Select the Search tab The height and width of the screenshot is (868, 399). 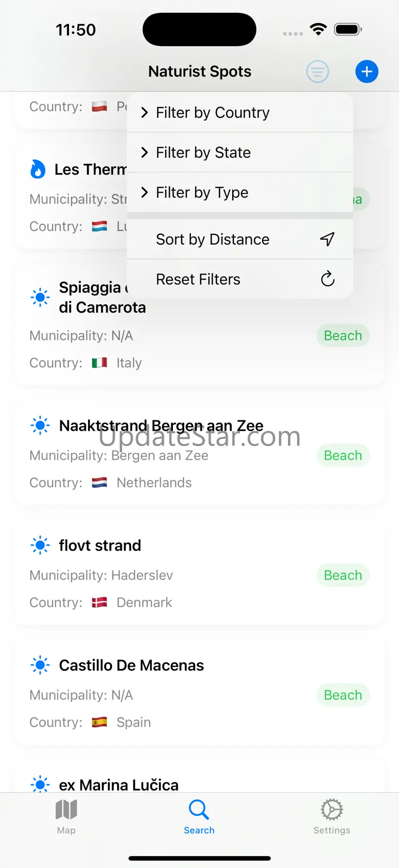(199, 816)
